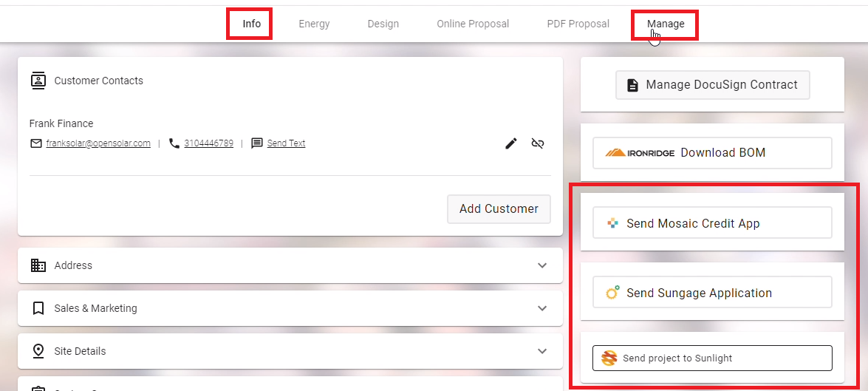Open franksolar@opensolar.com email link
Image resolution: width=868 pixels, height=391 pixels.
pyautogui.click(x=98, y=143)
